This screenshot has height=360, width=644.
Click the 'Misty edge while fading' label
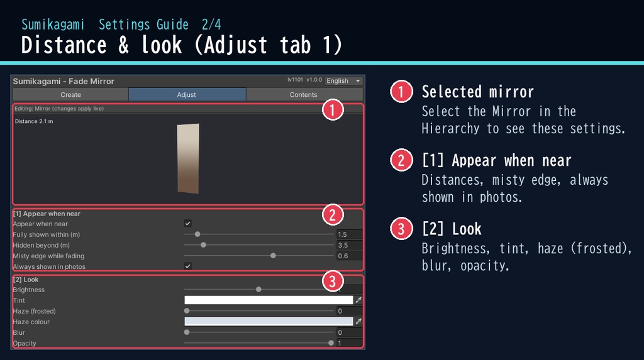[48, 256]
